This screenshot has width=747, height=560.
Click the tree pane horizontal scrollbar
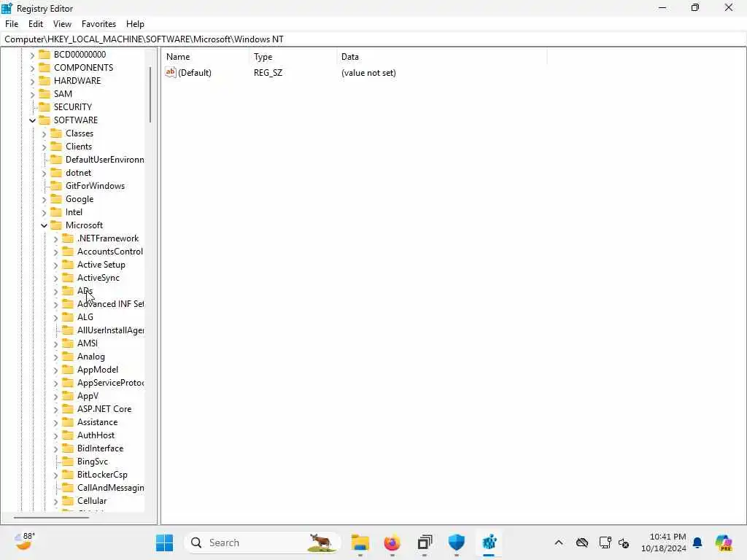pyautogui.click(x=52, y=517)
